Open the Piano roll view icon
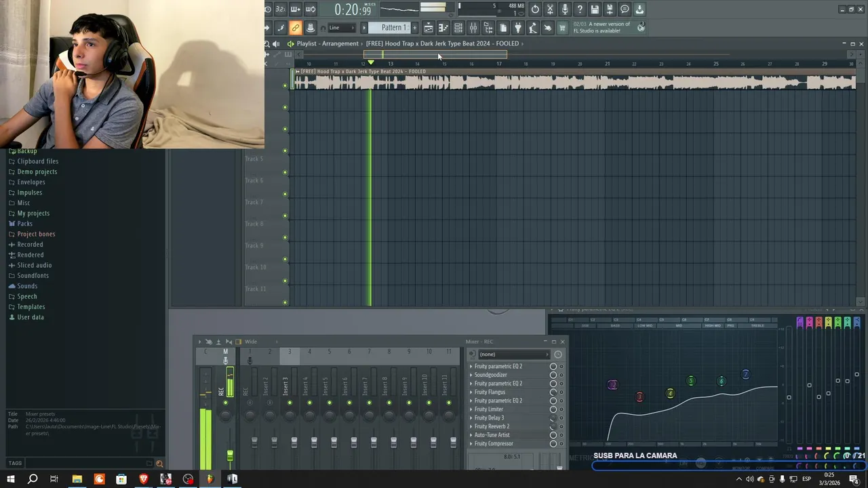Viewport: 868px width, 488px height. pos(443,28)
